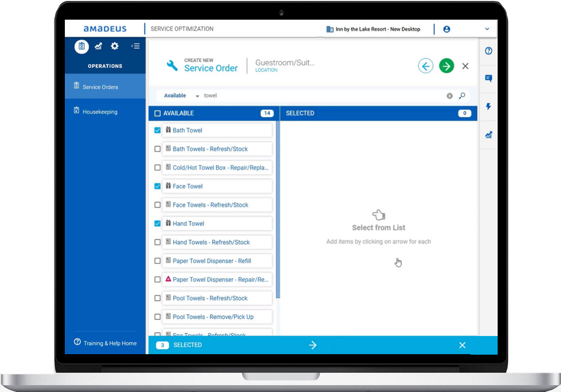Open Service Orders in the sidebar

click(105, 86)
